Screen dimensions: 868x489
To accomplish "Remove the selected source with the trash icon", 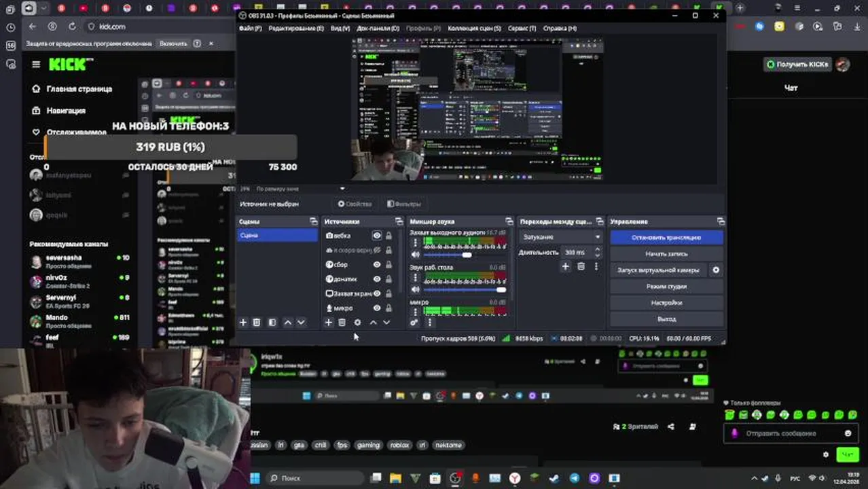I will [342, 323].
